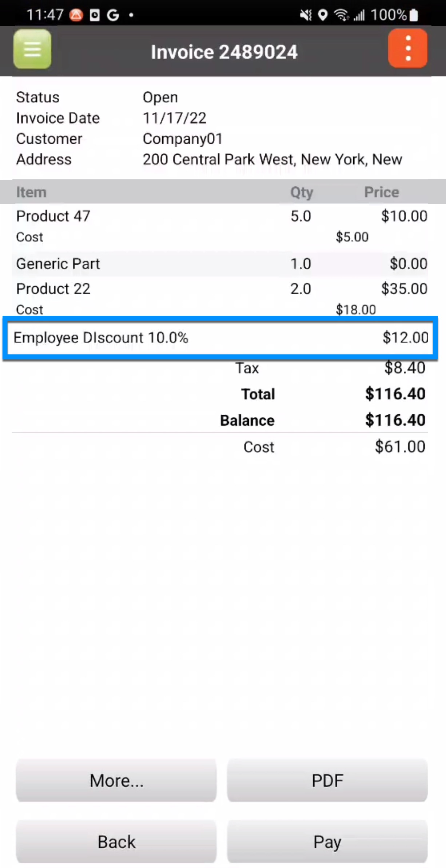Screen dimensions: 446x868
Task: Select the Product 47 line item
Action: [x=53, y=216]
